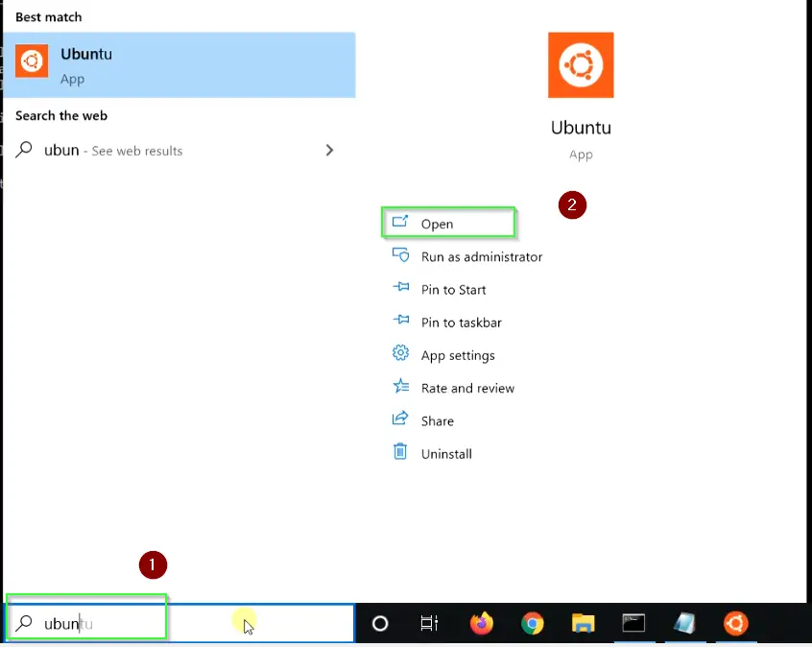Click the Share option

coord(437,420)
